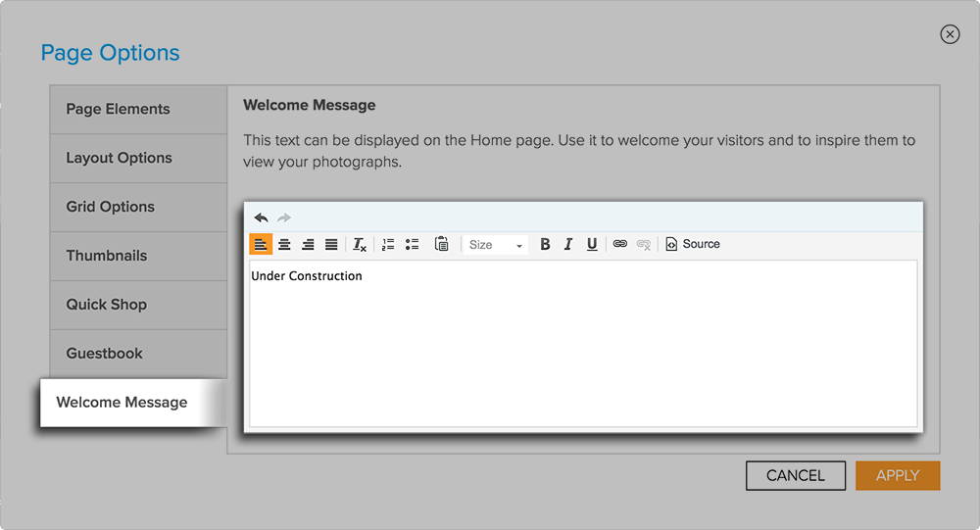Open the Layout Options tab
Viewport: 980px width, 530px height.
tap(139, 158)
